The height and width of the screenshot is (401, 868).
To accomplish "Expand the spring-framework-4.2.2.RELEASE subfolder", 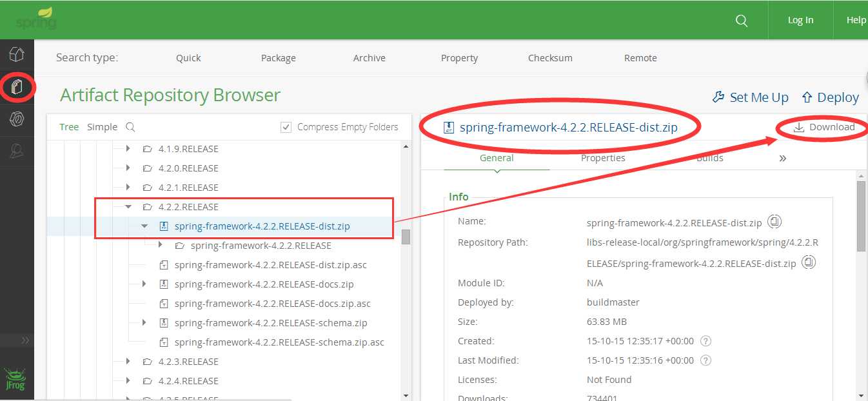I will pos(161,246).
